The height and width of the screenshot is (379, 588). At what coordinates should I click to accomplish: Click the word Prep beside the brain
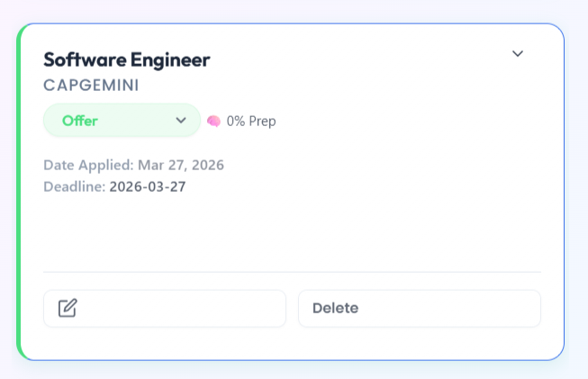(262, 121)
